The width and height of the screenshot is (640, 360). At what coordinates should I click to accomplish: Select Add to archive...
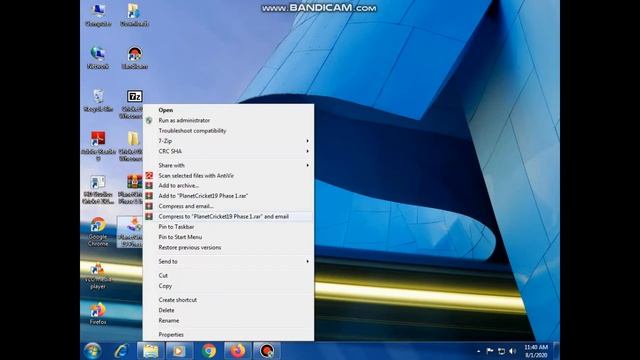point(228,185)
